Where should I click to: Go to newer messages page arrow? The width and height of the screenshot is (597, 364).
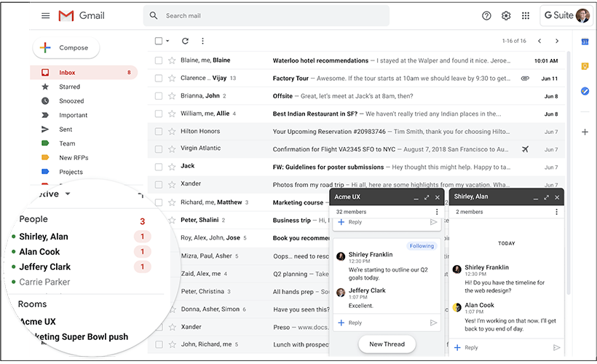(x=539, y=41)
